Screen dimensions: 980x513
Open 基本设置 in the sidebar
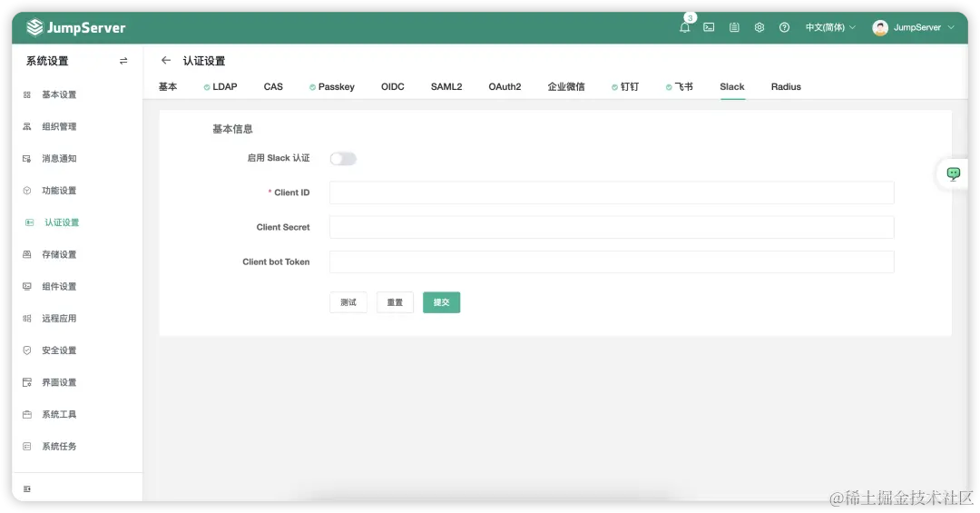point(59,94)
